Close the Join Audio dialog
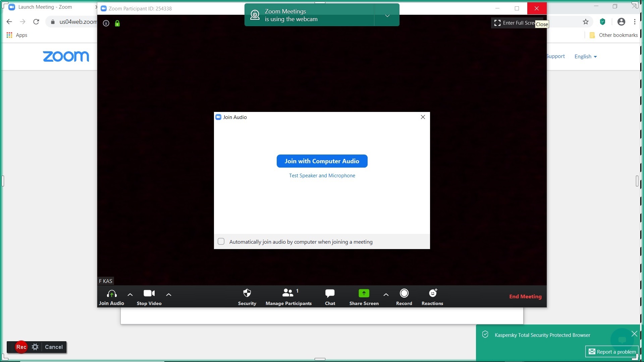Image resolution: width=644 pixels, height=362 pixels. click(423, 117)
